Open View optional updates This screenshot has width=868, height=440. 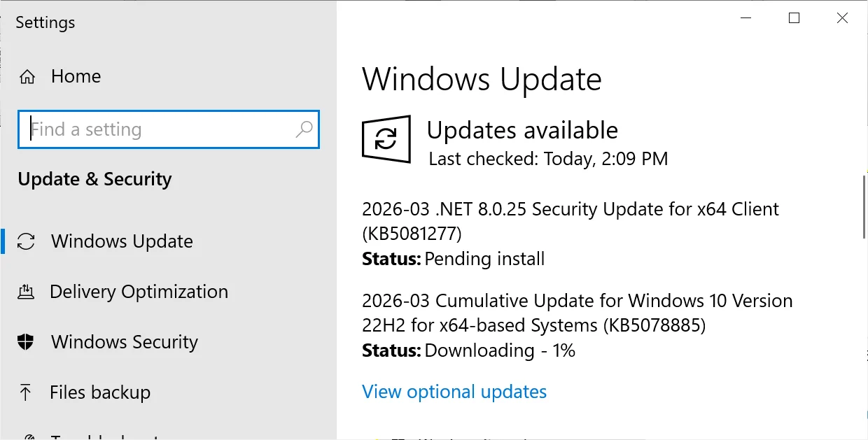(454, 391)
